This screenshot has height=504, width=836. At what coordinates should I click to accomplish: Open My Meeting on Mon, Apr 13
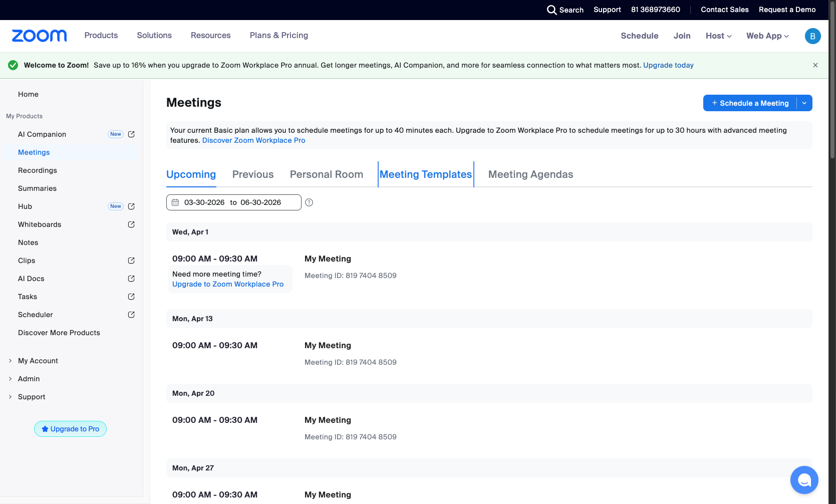click(x=328, y=345)
